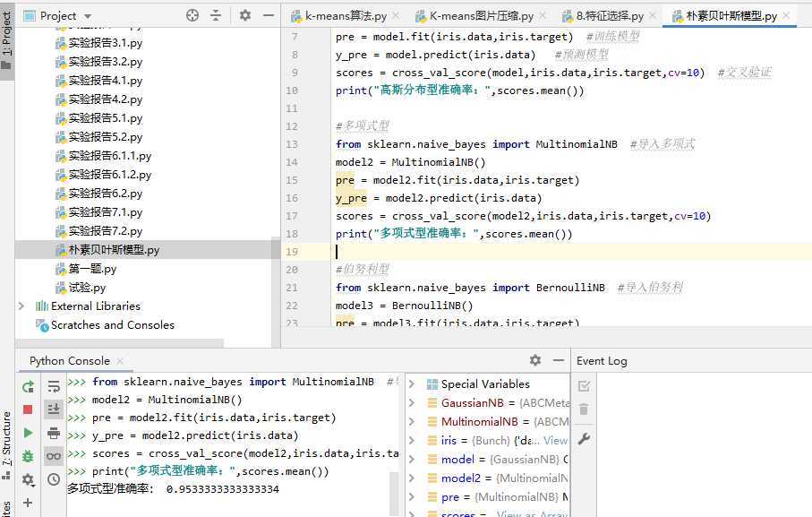Rerun the Python console

[28, 386]
